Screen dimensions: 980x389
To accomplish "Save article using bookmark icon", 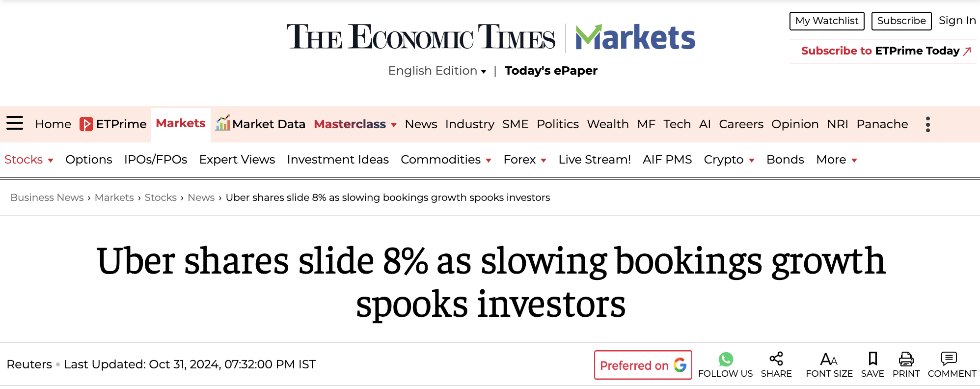I will coord(872,359).
